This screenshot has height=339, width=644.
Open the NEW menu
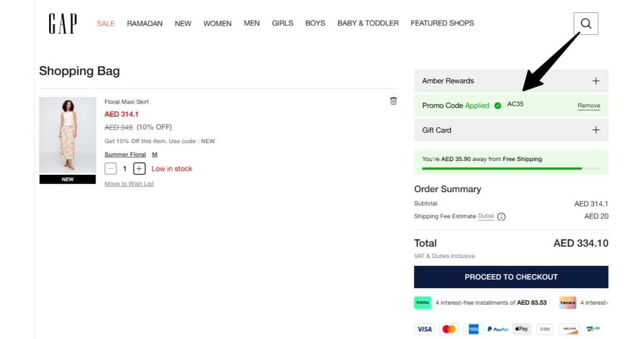point(183,24)
